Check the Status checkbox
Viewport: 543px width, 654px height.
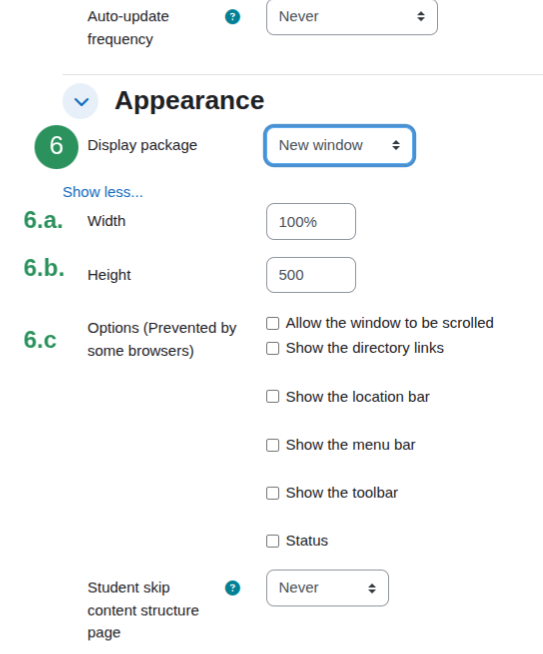pyautogui.click(x=273, y=541)
